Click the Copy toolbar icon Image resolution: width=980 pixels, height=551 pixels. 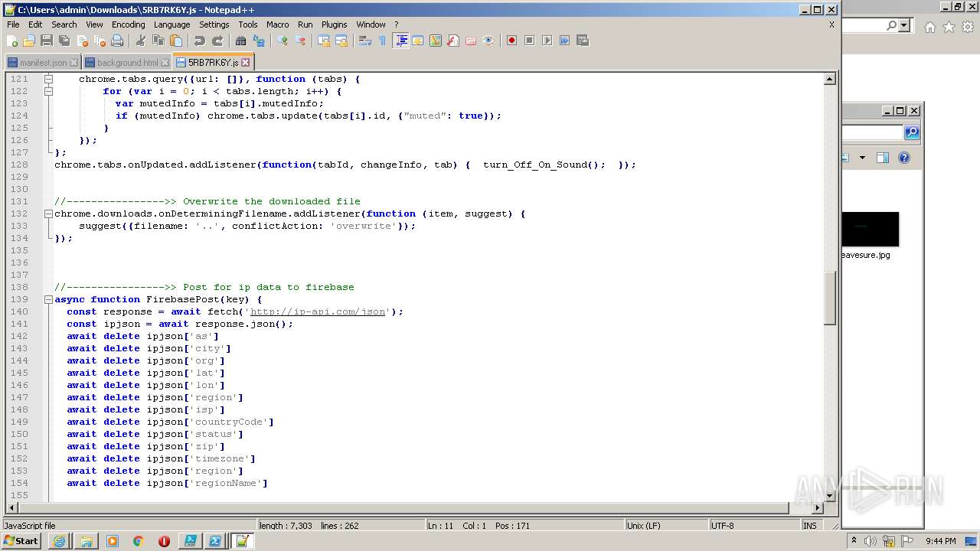158,41
